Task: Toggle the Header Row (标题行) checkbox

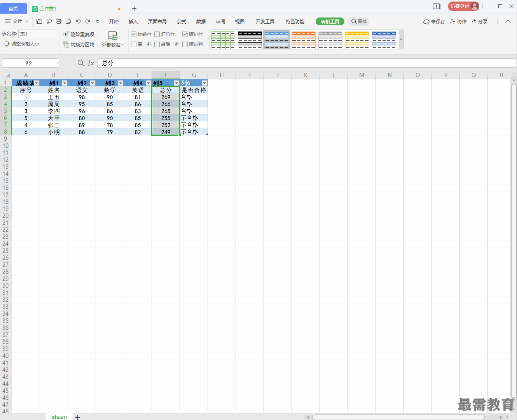Action: pos(134,34)
